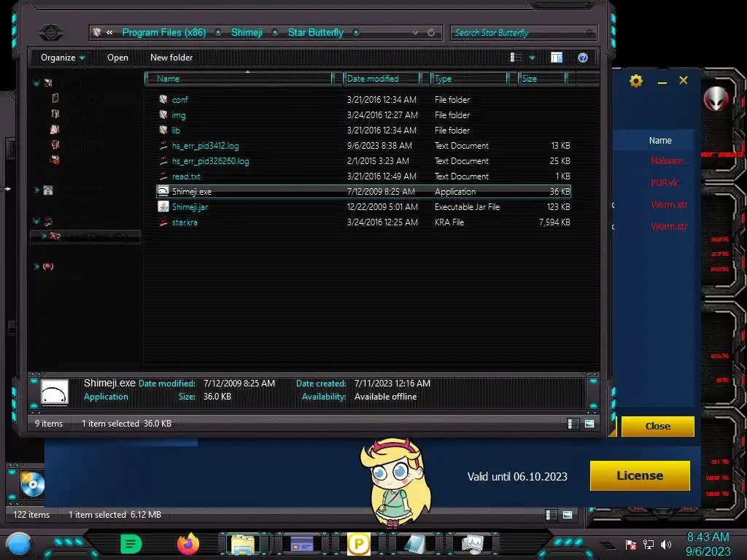Go to Shimeji breadcrumb

coord(247,32)
